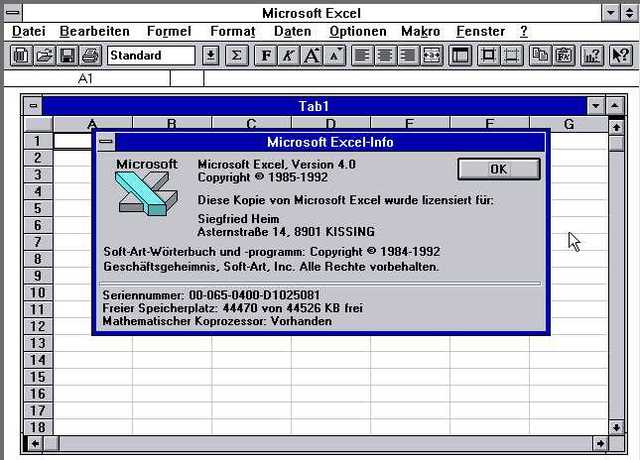Launch the ChartWizard icon
Image resolution: width=640 pixels, height=460 pixels.
point(592,55)
